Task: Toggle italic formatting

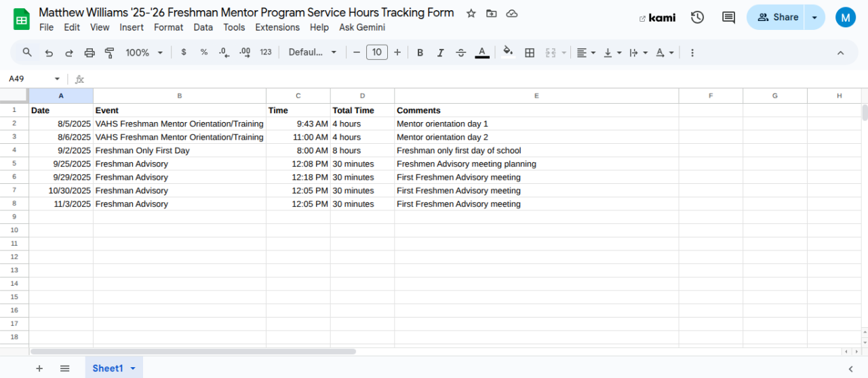Action: point(441,52)
